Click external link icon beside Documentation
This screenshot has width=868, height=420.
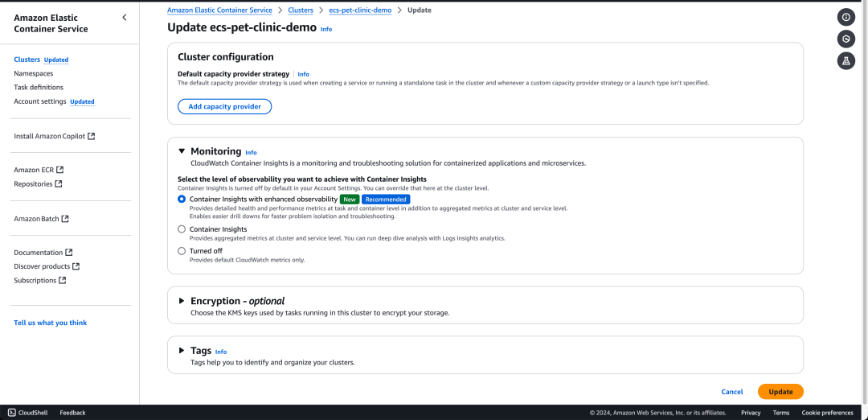point(68,252)
